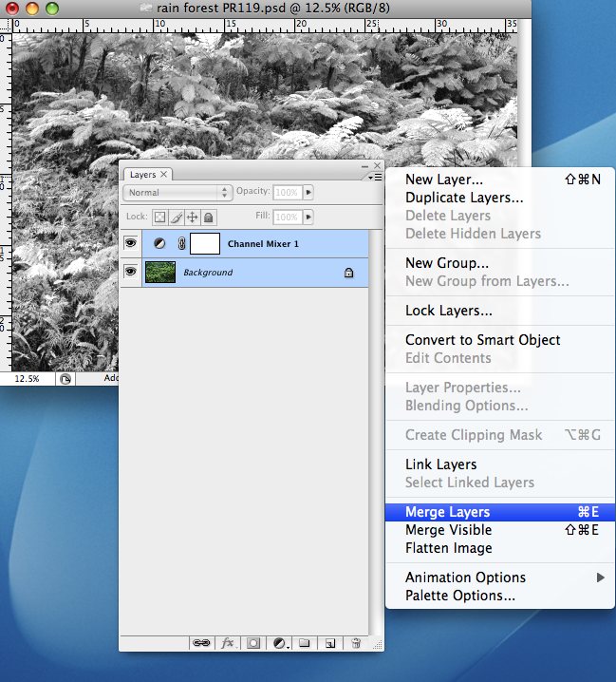
Task: Expand the Animation Options submenu
Action: pos(600,578)
